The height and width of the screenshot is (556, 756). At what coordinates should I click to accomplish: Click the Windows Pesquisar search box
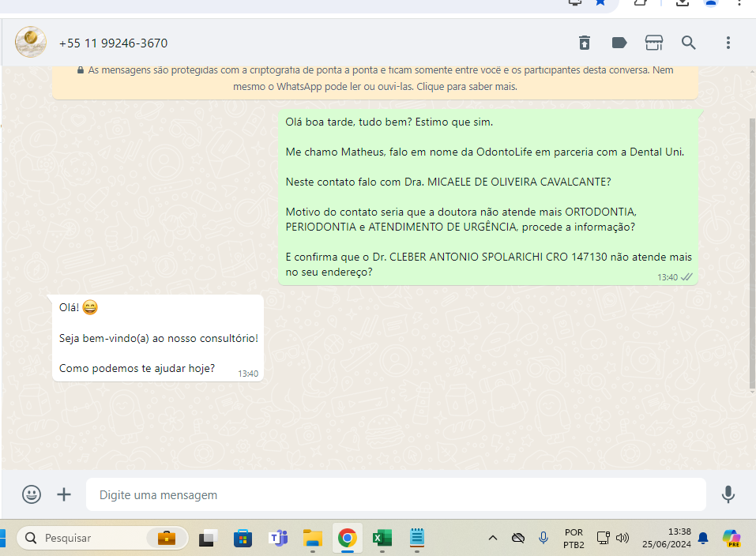102,538
